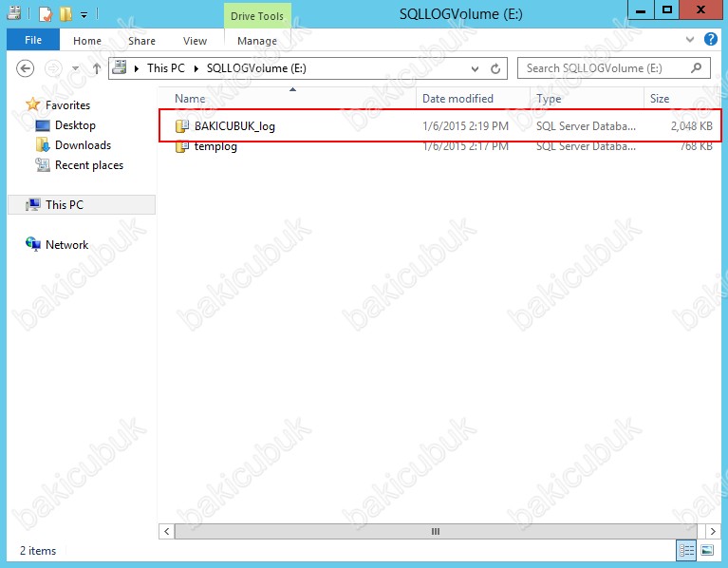This screenshot has height=568, width=728.
Task: Click the 2 items status text
Action: 38,551
